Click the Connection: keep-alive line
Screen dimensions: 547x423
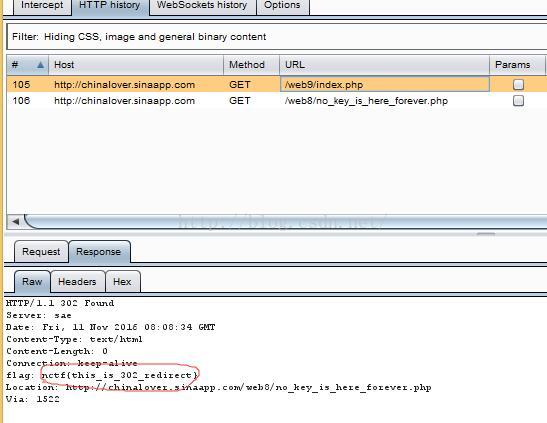[x=72, y=363]
